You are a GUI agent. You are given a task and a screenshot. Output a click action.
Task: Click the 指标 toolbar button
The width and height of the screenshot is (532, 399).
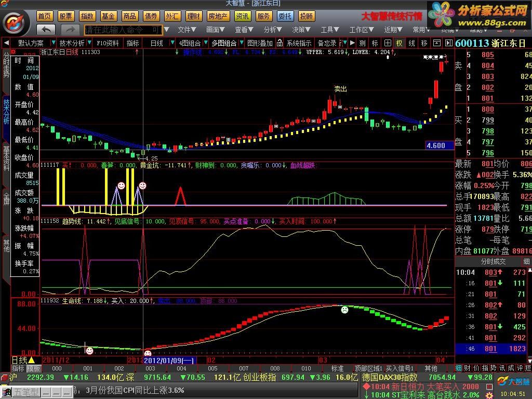coord(132,43)
